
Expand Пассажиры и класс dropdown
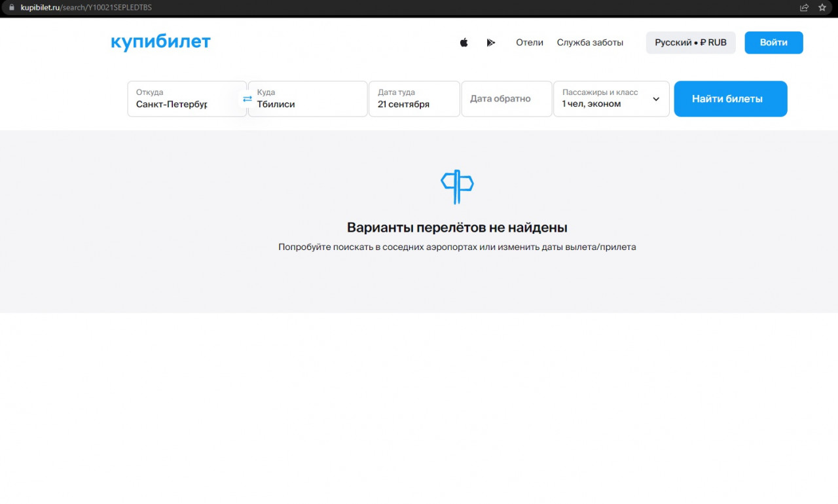tap(611, 99)
